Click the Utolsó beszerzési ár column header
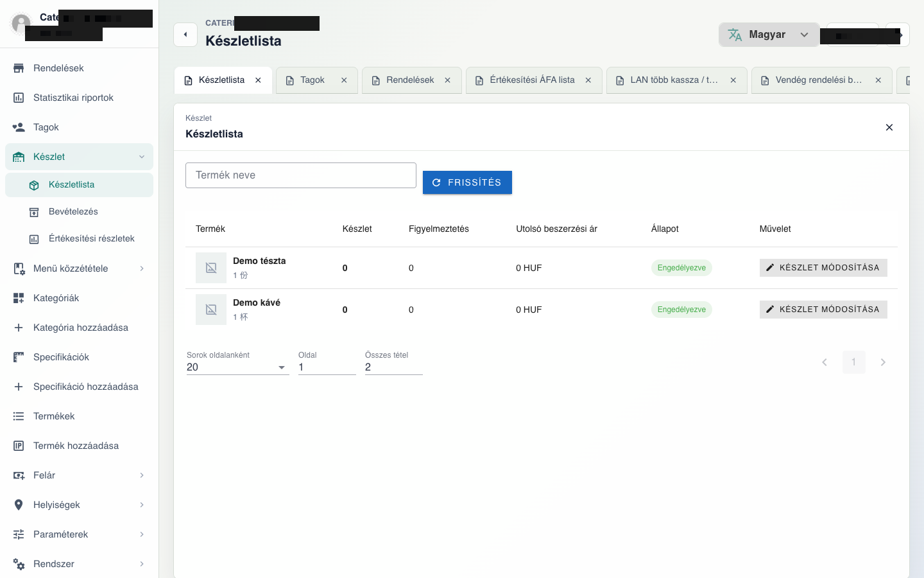Image resolution: width=924 pixels, height=578 pixels. point(556,229)
